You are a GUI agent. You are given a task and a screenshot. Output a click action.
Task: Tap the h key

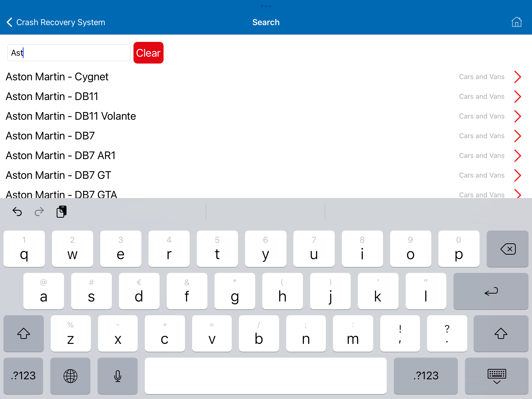coord(283,291)
